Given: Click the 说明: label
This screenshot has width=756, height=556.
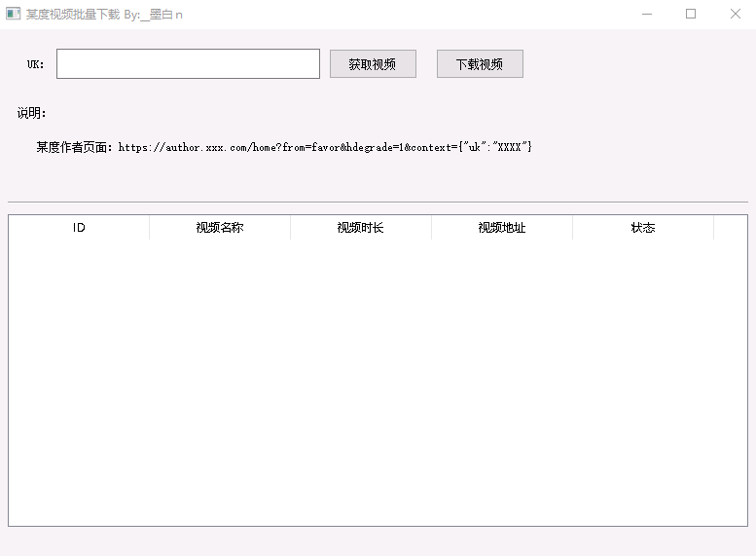Looking at the screenshot, I should 31,113.
